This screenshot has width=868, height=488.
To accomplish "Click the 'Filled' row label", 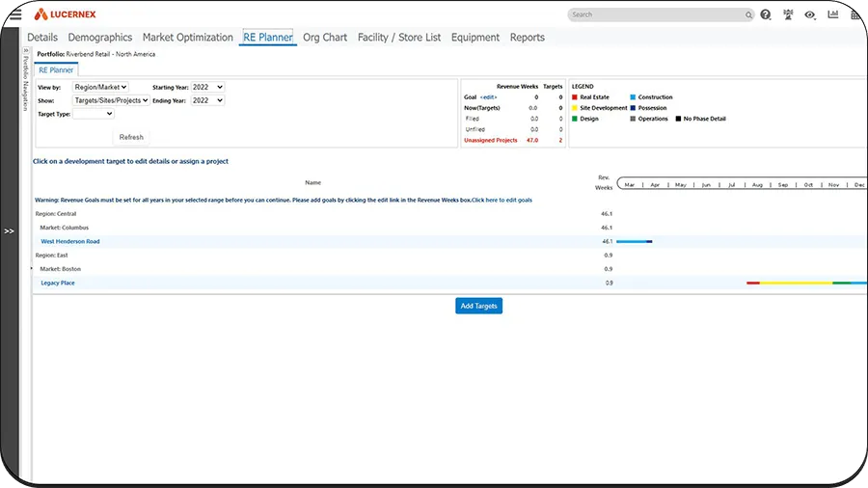I will [473, 119].
